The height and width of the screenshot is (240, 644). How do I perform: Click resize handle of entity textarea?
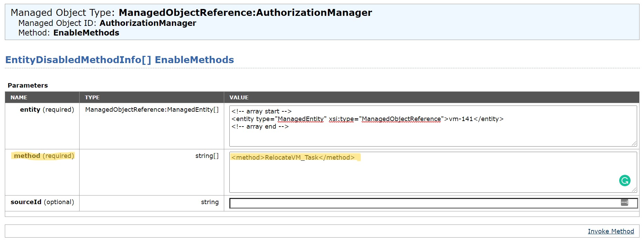pyautogui.click(x=634, y=143)
